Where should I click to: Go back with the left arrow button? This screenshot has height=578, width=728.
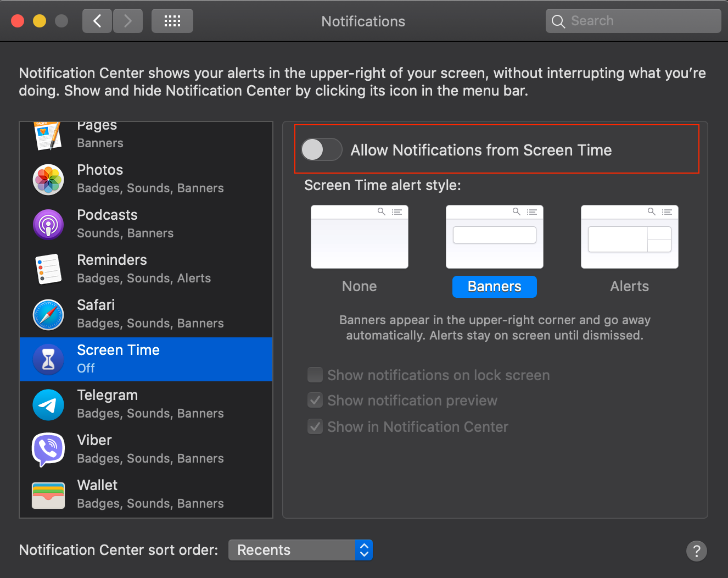[x=97, y=21]
